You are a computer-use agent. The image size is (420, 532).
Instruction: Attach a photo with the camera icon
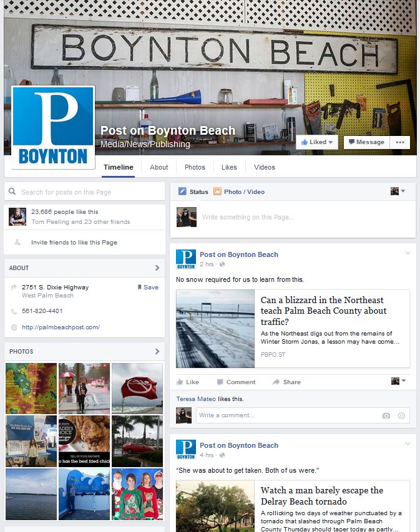(x=386, y=415)
